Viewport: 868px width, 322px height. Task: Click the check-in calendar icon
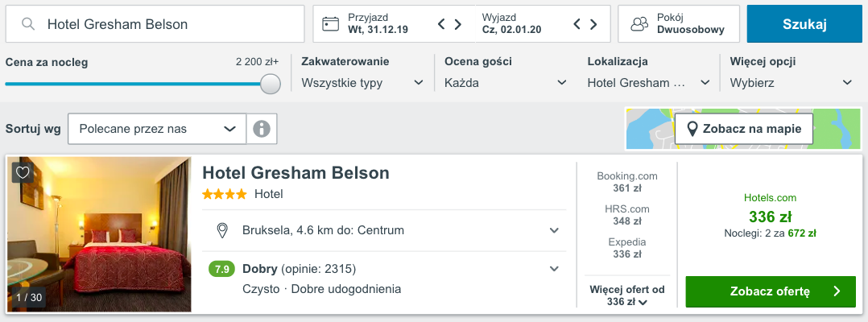click(331, 24)
